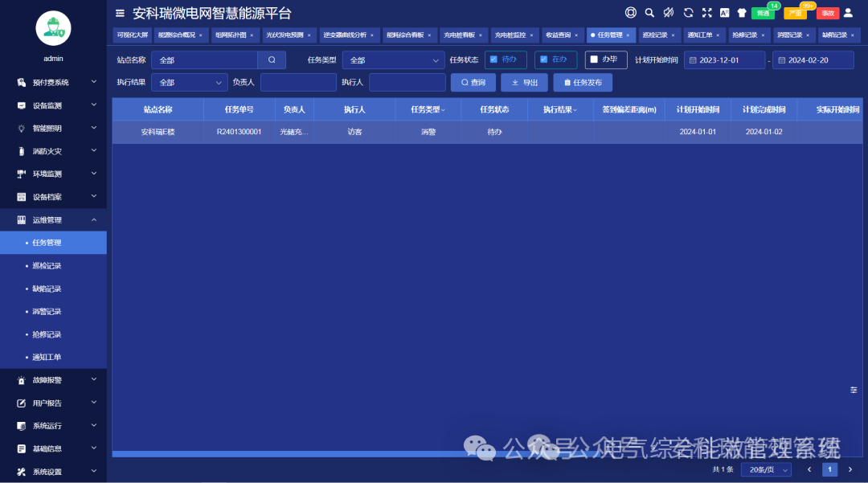
Task: Click the refresh icon in the header
Action: (x=688, y=13)
